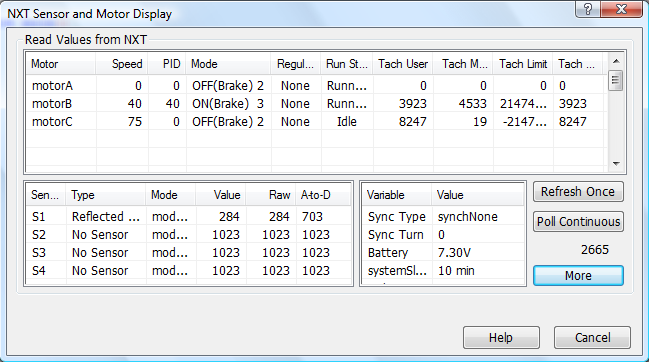
Task: Click the motor table scroll down arrow
Action: coord(616,164)
